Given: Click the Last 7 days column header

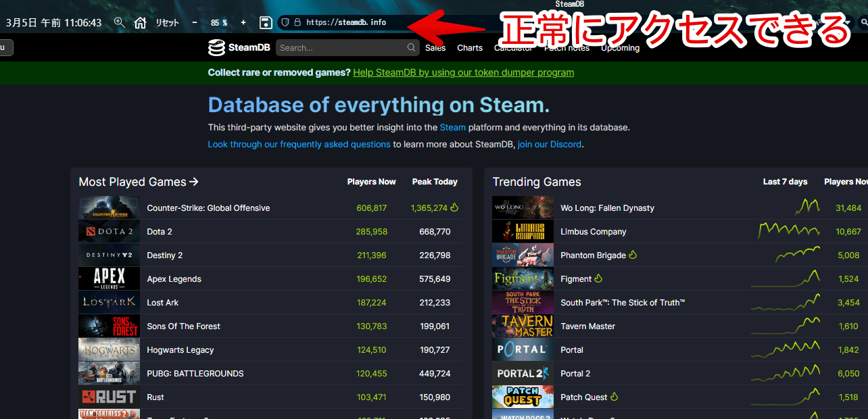Looking at the screenshot, I should [785, 182].
